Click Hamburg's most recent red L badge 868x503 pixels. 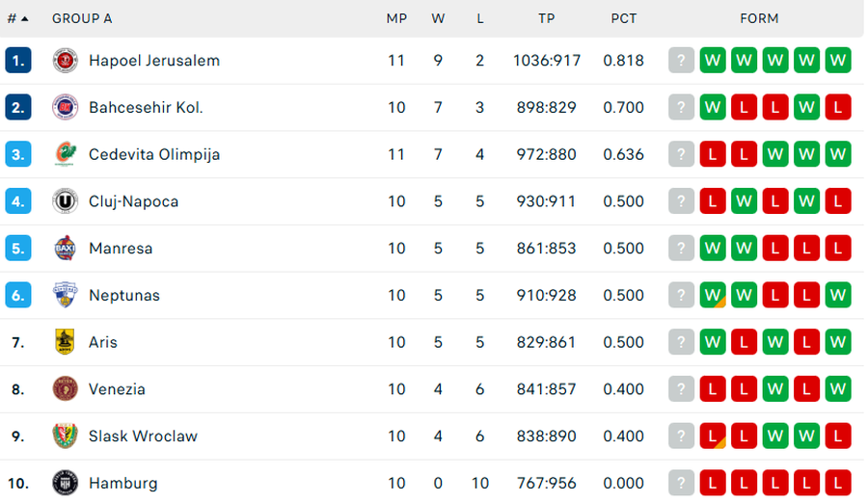tap(713, 483)
